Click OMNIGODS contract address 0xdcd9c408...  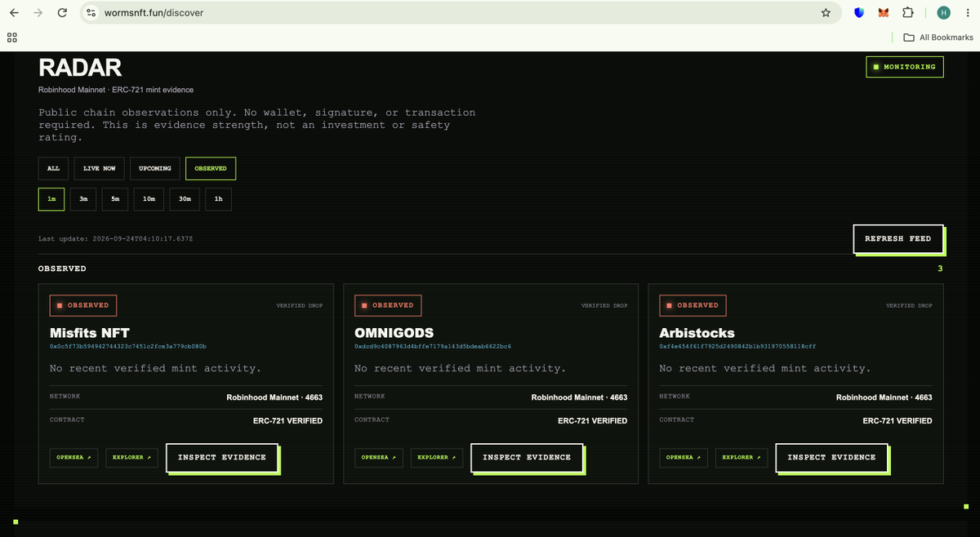tap(433, 347)
